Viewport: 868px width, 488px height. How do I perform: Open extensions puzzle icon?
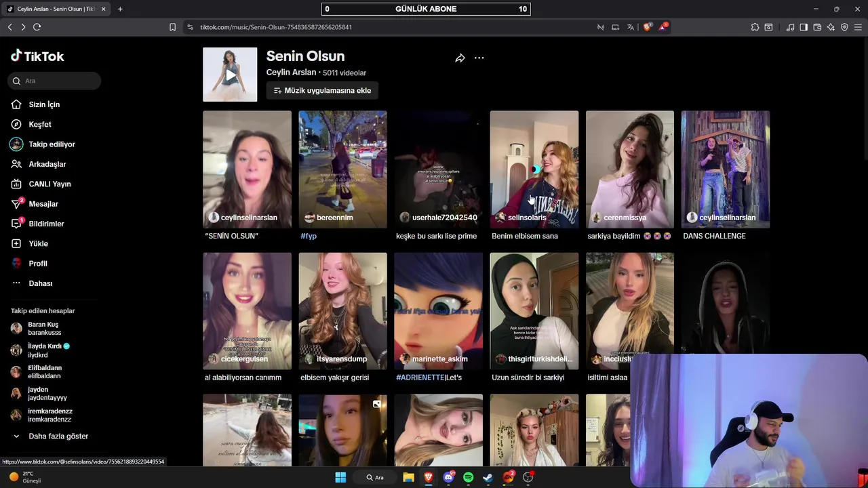755,27
